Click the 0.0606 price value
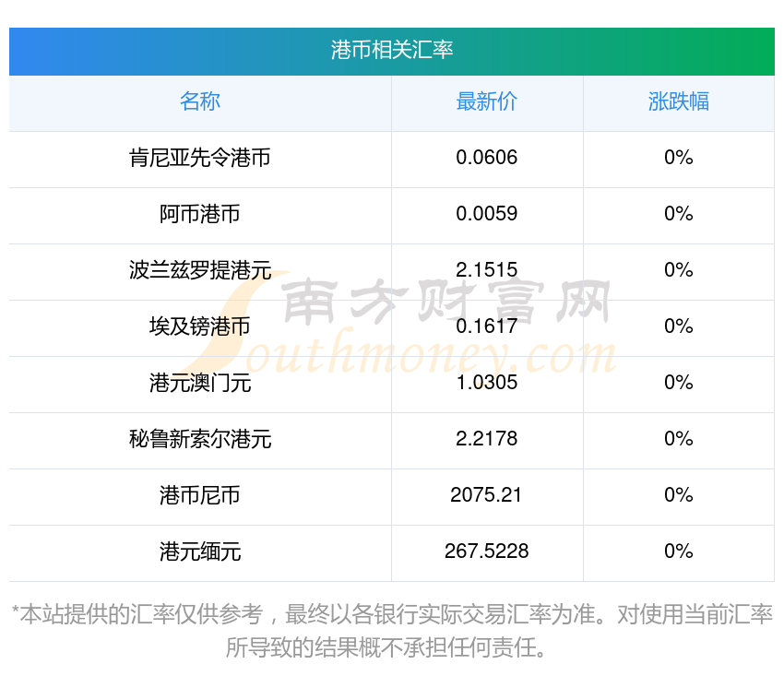The height and width of the screenshot is (676, 784). (x=486, y=158)
